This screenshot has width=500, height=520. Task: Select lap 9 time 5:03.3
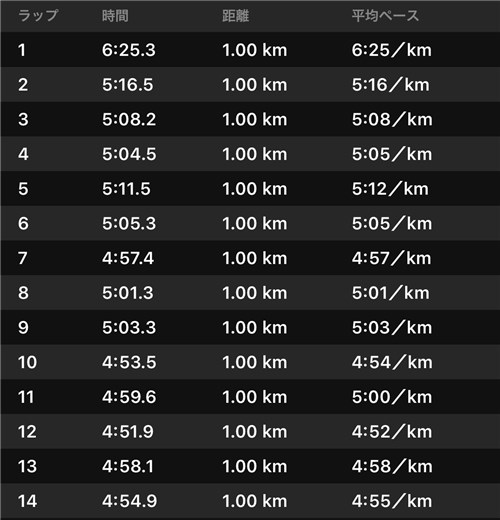[129, 327]
